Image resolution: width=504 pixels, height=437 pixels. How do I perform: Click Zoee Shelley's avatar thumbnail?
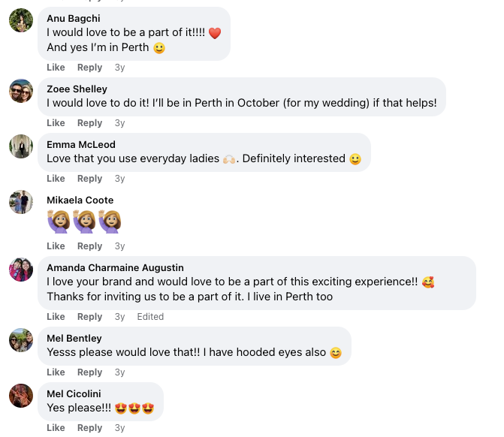pos(21,91)
